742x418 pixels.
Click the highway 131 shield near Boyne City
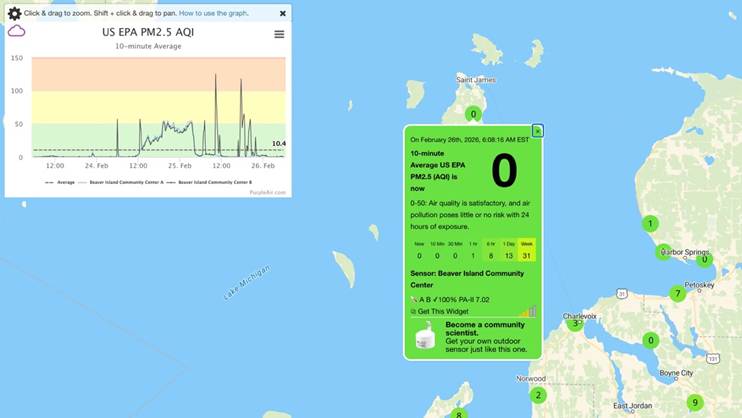(x=713, y=358)
